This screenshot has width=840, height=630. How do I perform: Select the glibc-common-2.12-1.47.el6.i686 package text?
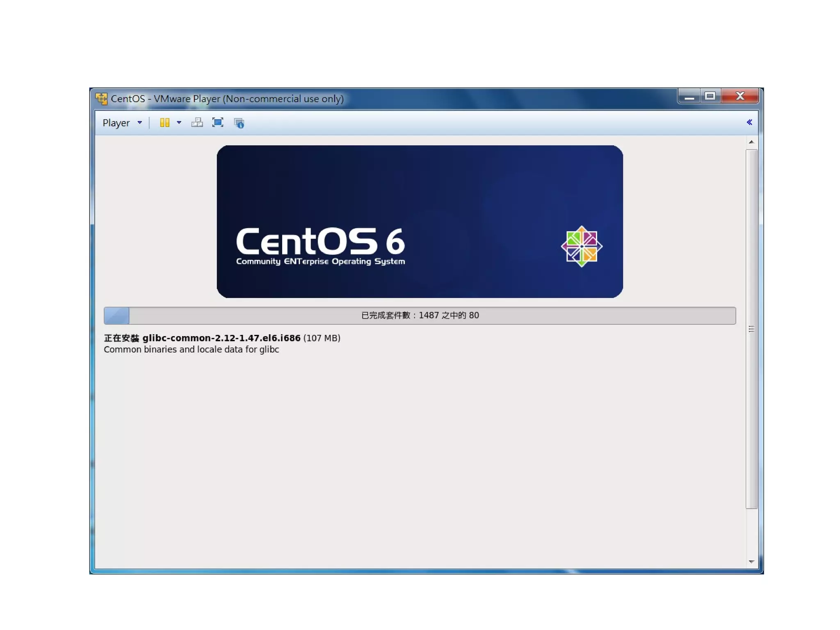point(221,338)
